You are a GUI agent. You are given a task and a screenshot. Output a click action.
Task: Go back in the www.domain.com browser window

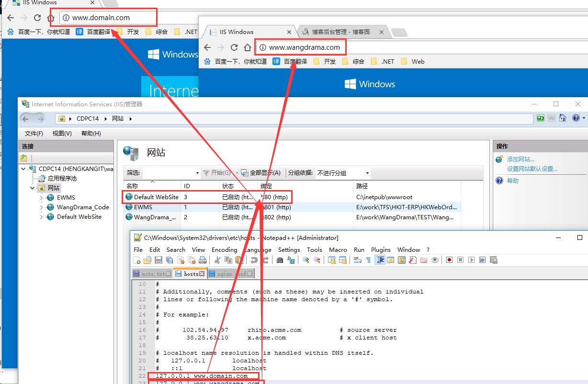point(11,18)
